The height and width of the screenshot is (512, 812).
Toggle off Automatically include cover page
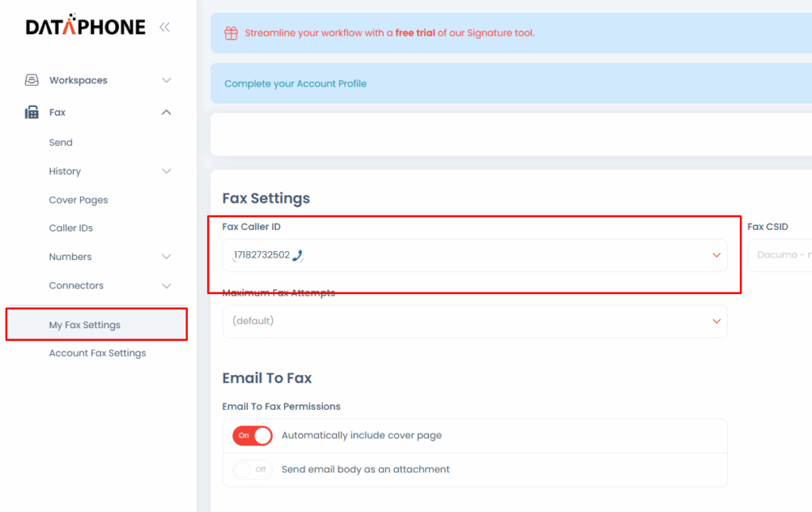pos(252,435)
